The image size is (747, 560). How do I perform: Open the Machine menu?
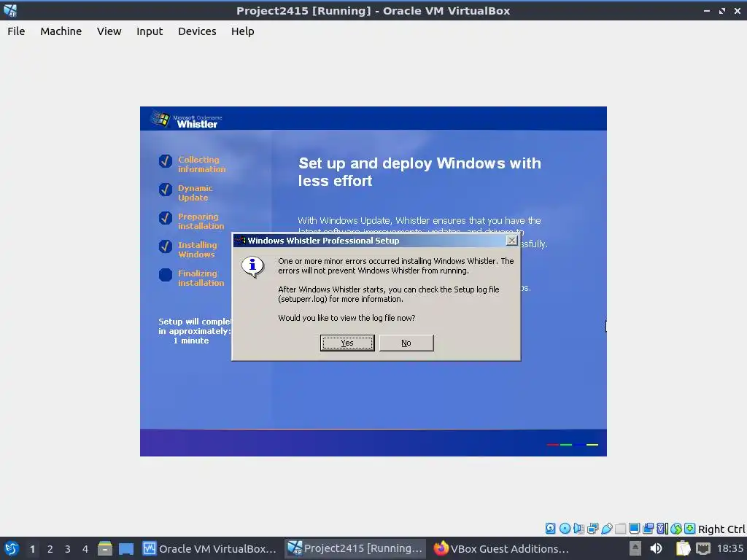(61, 31)
